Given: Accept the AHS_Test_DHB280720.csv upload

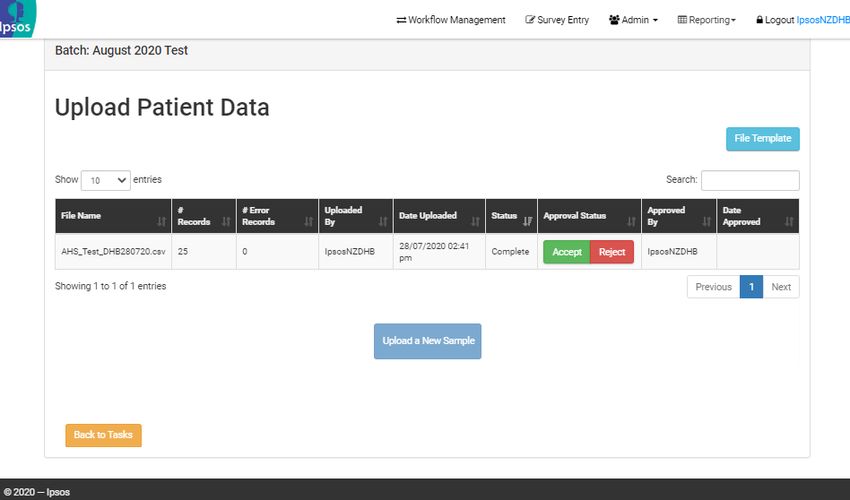Looking at the screenshot, I should (566, 252).
